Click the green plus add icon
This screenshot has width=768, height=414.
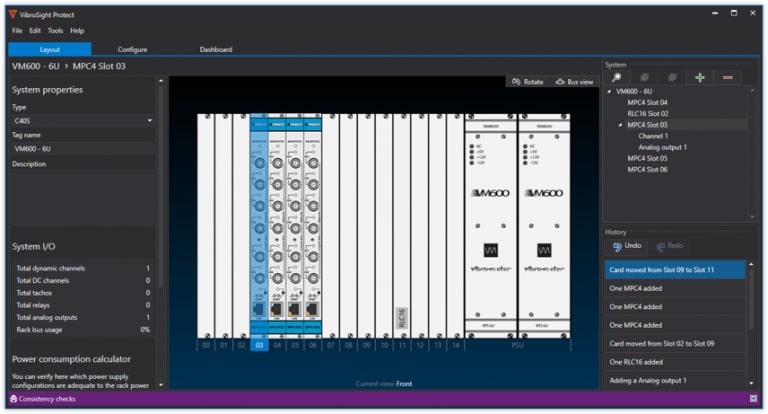click(x=699, y=77)
